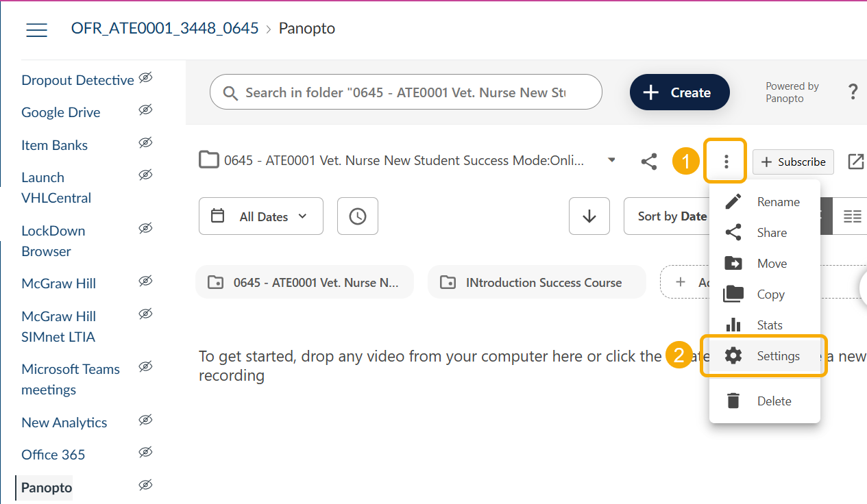Choose Move from the context menu
This screenshot has width=867, height=504.
(765, 264)
